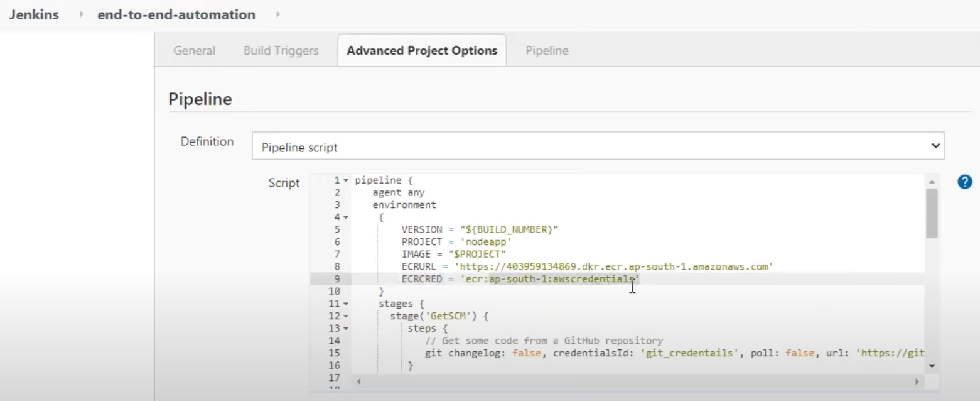Collapse the code fold at line 1
Viewport: 980px width, 401px height.
coord(345,180)
